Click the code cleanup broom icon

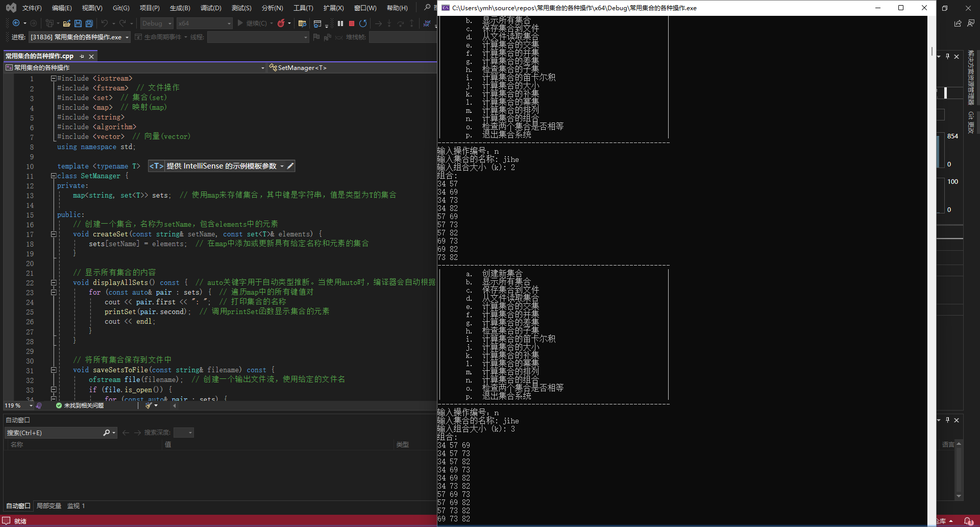(x=149, y=405)
